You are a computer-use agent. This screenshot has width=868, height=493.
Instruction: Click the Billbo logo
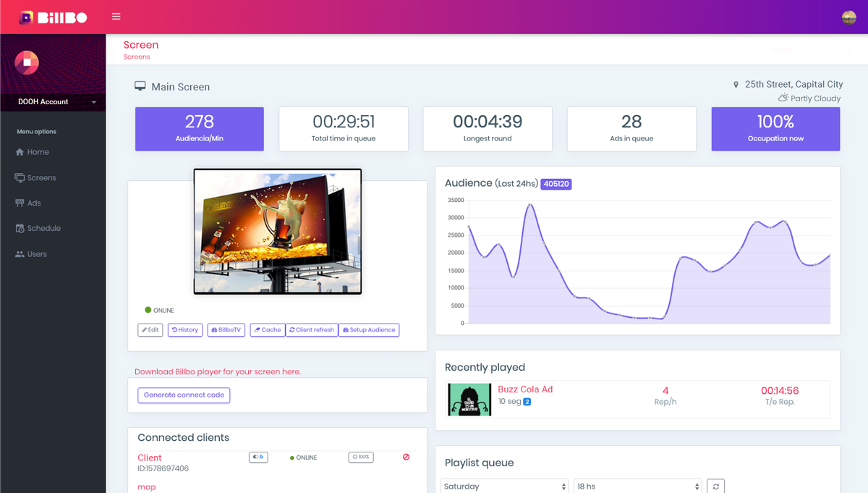(x=53, y=17)
